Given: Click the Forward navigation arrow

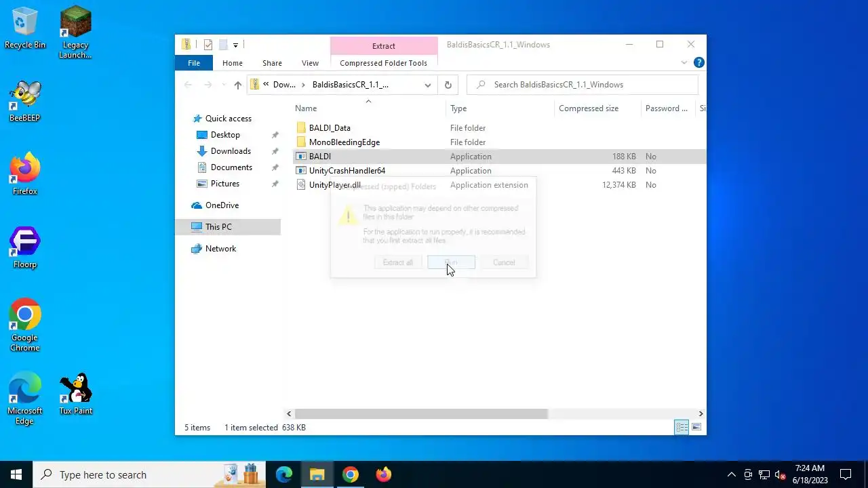Looking at the screenshot, I should [x=208, y=85].
